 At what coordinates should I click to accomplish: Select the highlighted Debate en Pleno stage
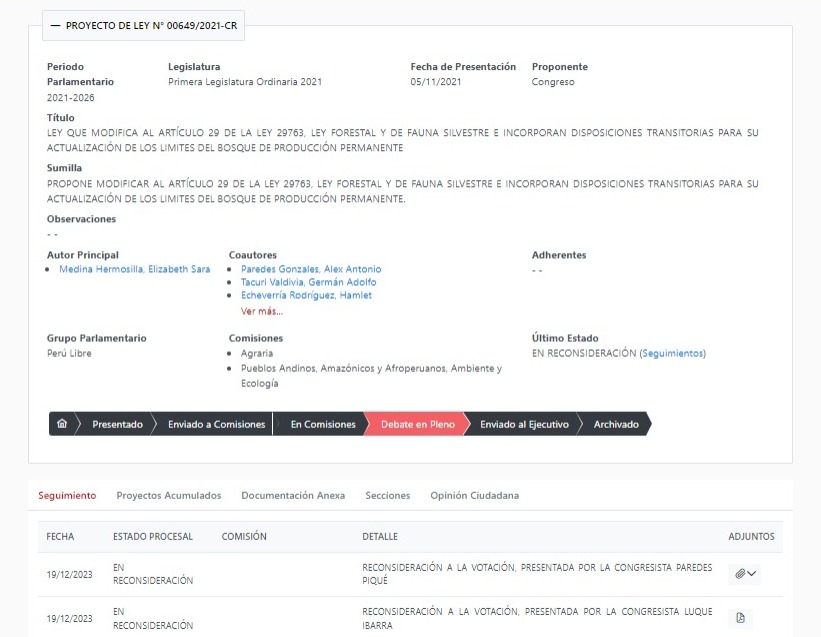pyautogui.click(x=417, y=424)
